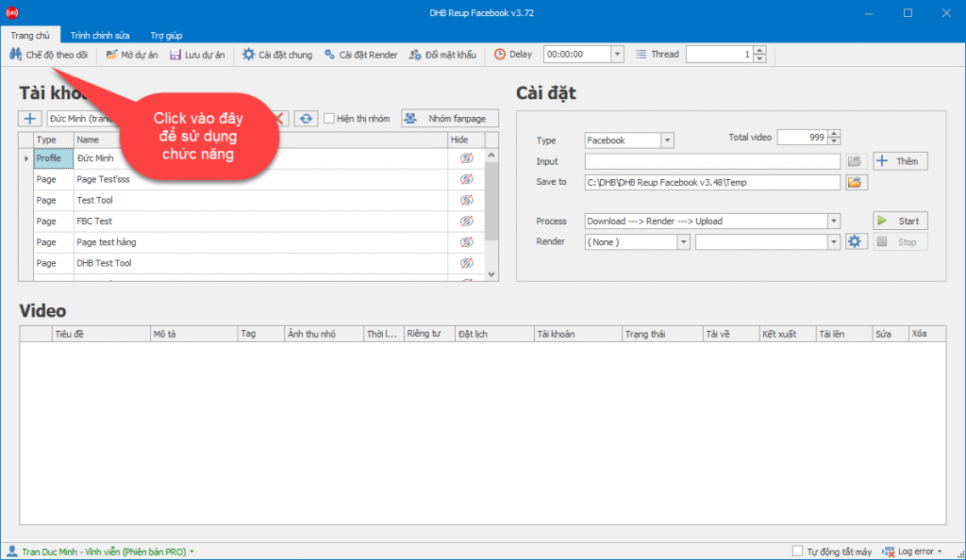The image size is (966, 560).
Task: Toggle hide for the Đức Minh profile
Action: [466, 158]
